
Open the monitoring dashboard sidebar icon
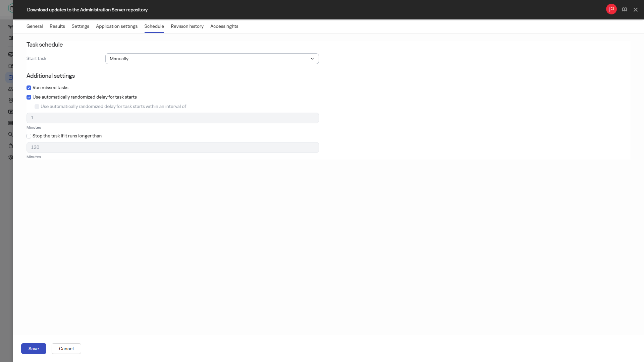11,55
